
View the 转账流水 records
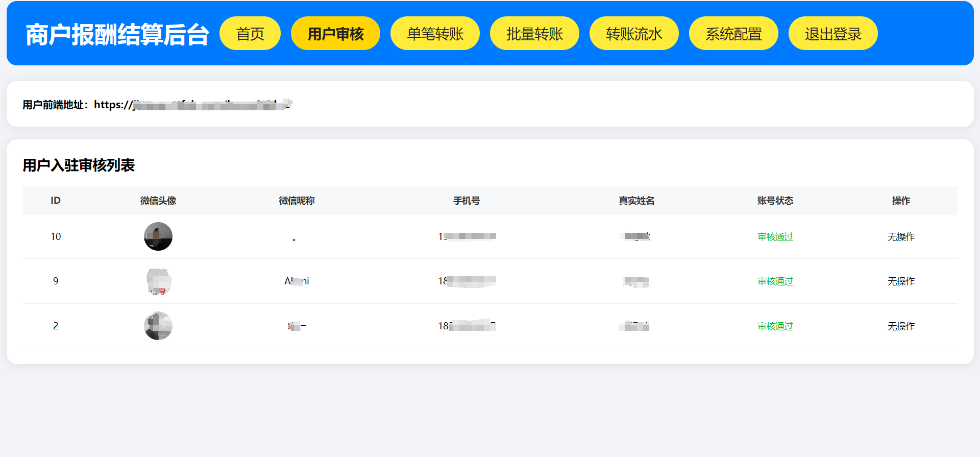[634, 33]
